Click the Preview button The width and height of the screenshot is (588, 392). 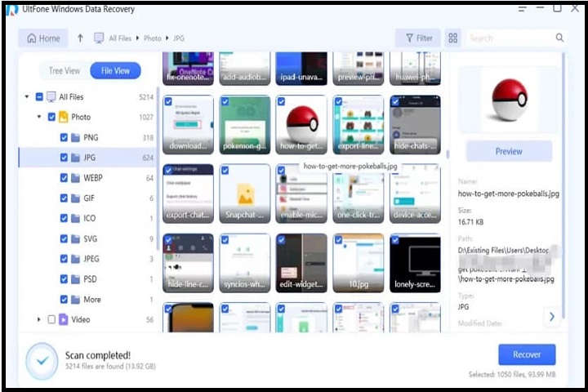tap(509, 151)
